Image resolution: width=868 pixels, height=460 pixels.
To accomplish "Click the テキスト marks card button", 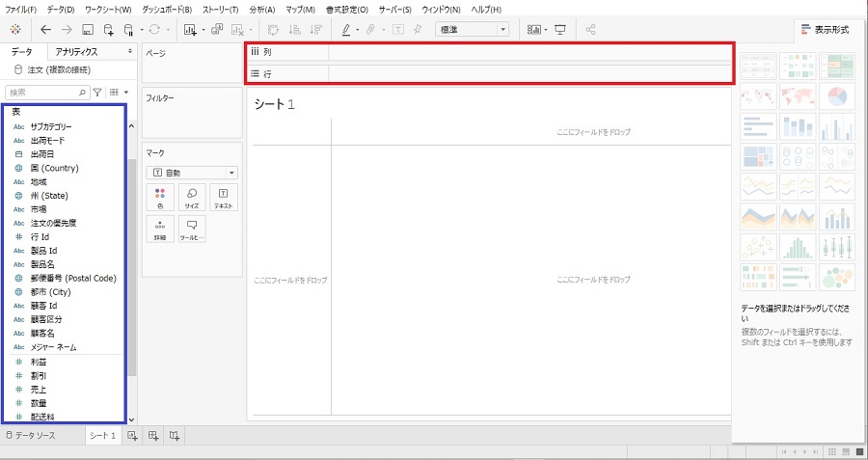I will pyautogui.click(x=223, y=197).
